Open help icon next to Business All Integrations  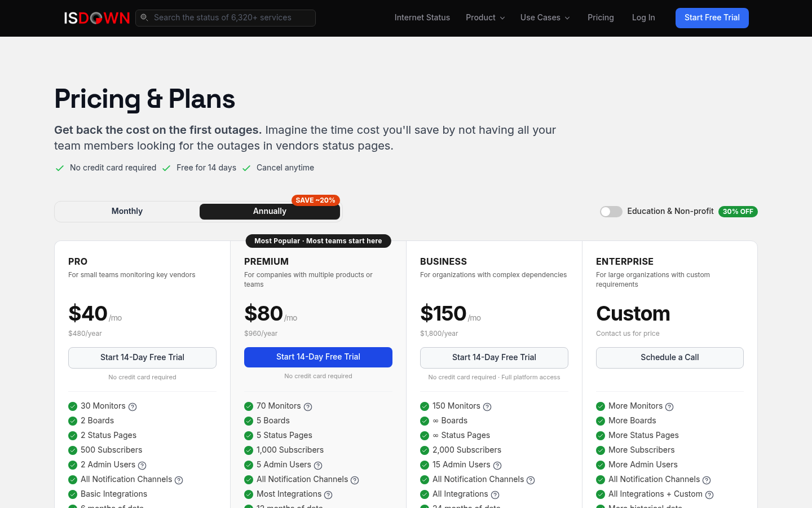pos(495,495)
